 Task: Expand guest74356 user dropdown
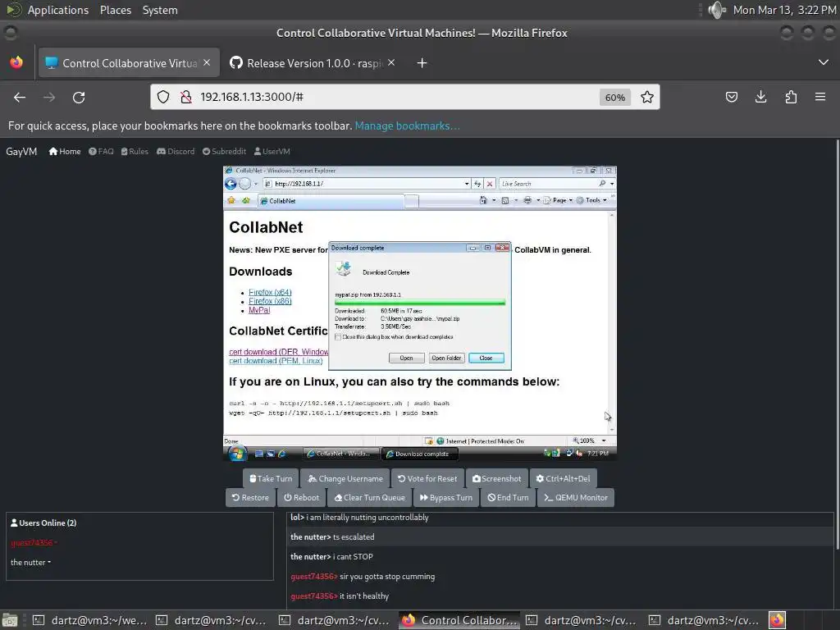point(34,543)
